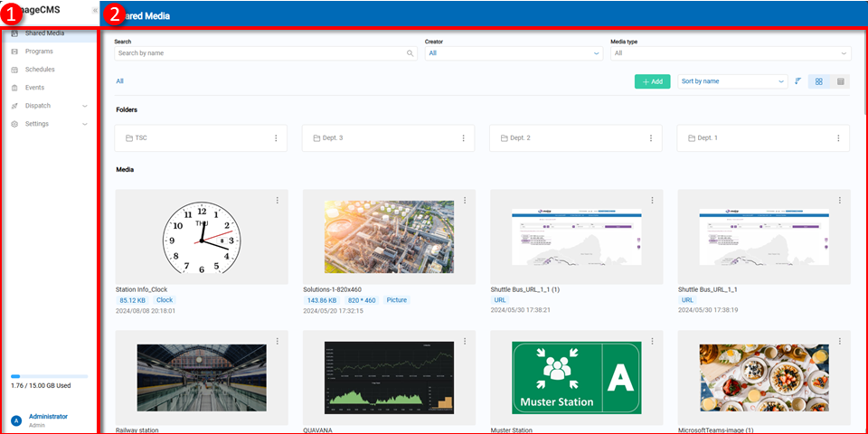
Task: Switch to list view
Action: pos(841,81)
